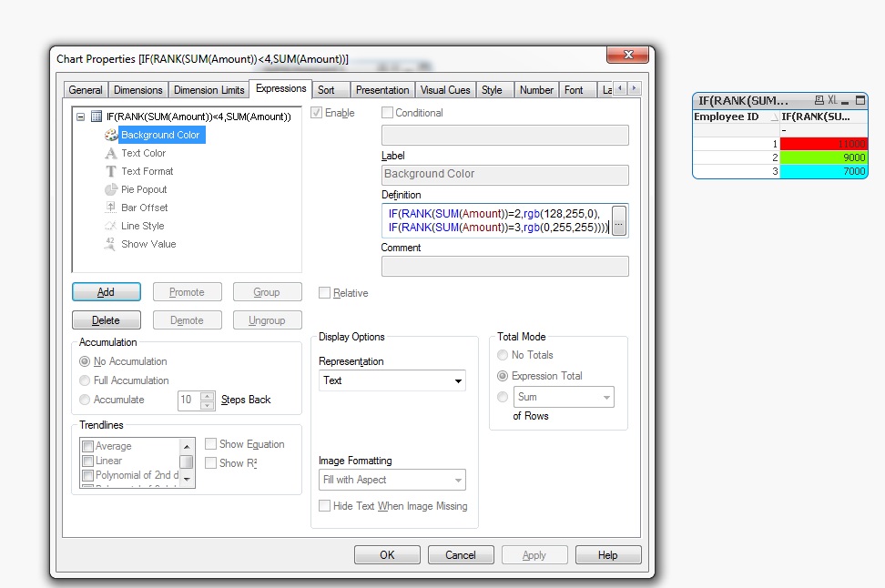Screen dimensions: 885x588
Task: Click the Bar Offset icon
Action: click(111, 208)
